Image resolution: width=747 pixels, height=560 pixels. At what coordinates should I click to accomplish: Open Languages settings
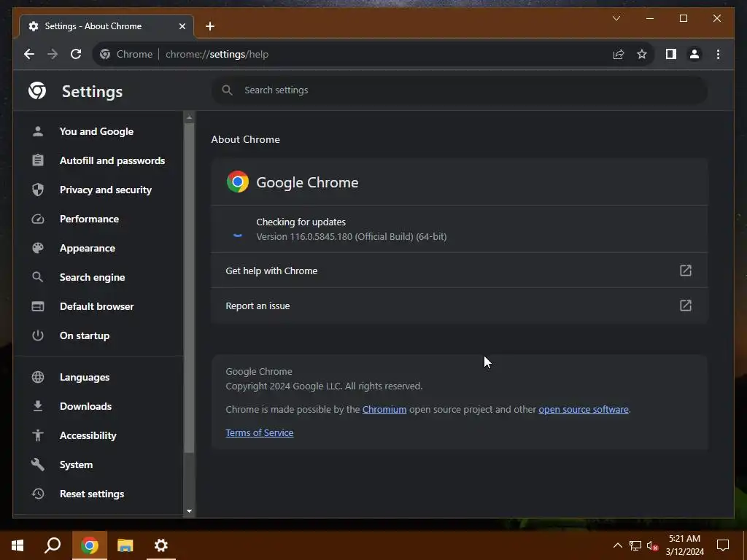pyautogui.click(x=85, y=377)
